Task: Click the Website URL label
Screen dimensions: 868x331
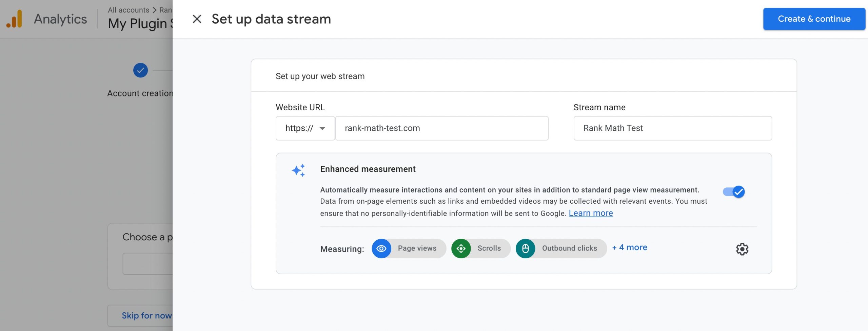Action: (x=300, y=107)
